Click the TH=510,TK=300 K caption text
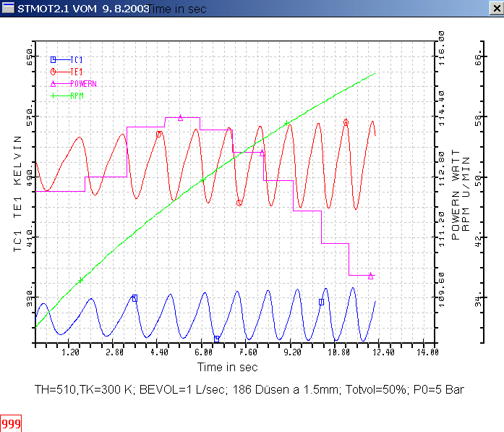 point(249,389)
